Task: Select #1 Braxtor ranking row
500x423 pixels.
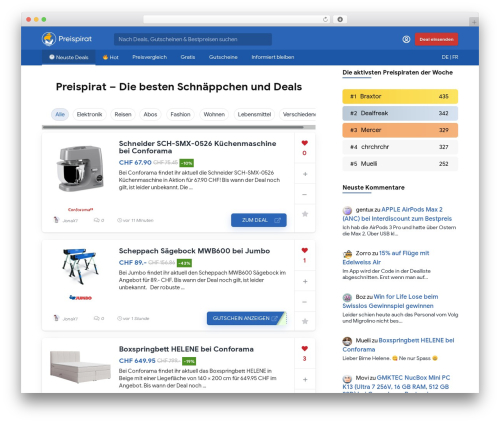Action: 400,96
